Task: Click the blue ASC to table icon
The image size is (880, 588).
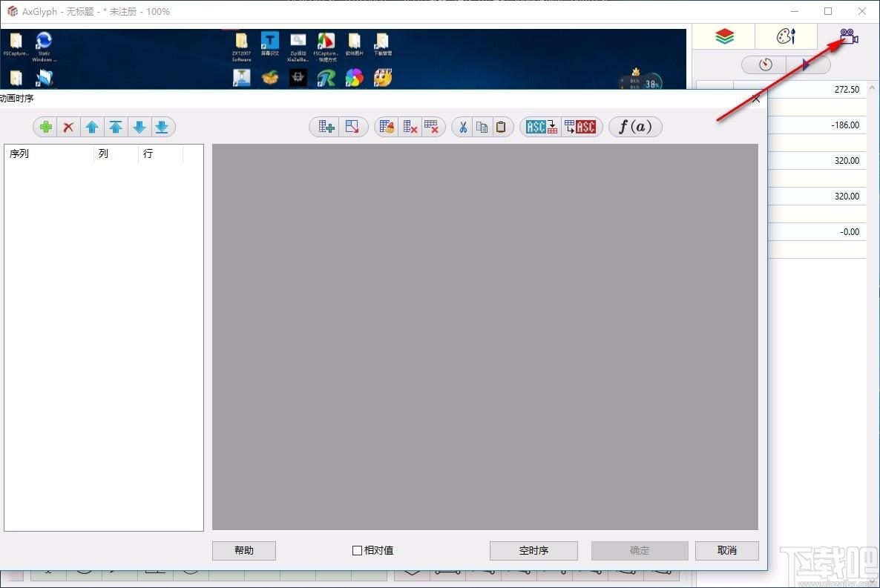Action: click(x=542, y=127)
